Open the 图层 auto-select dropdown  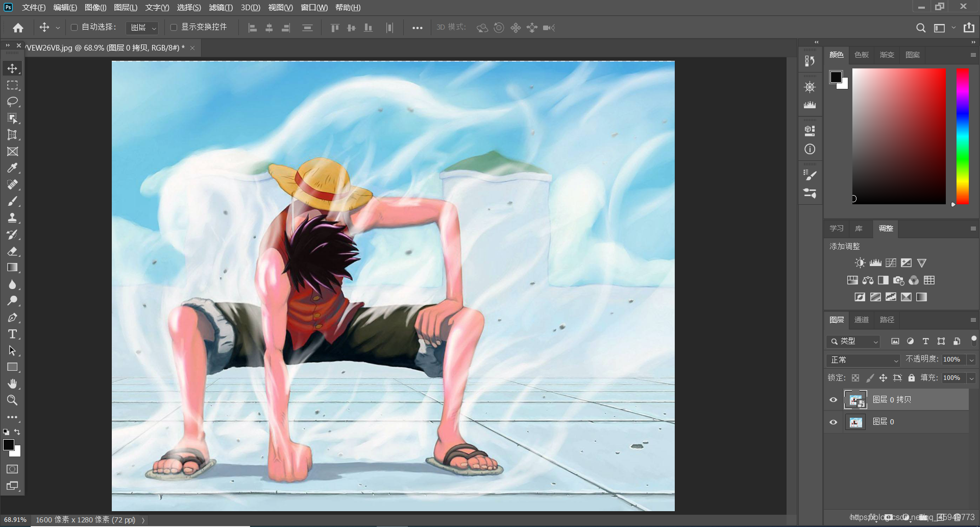[142, 28]
